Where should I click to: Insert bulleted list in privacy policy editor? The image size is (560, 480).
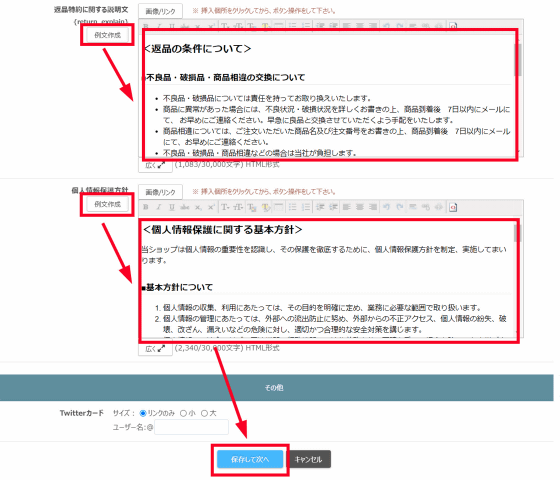pos(292,207)
